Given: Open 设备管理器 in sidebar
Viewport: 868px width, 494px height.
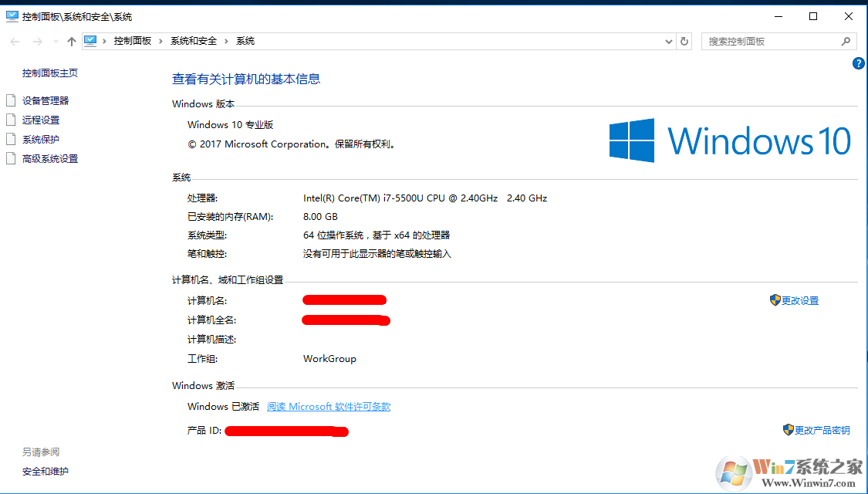Looking at the screenshot, I should click(46, 101).
